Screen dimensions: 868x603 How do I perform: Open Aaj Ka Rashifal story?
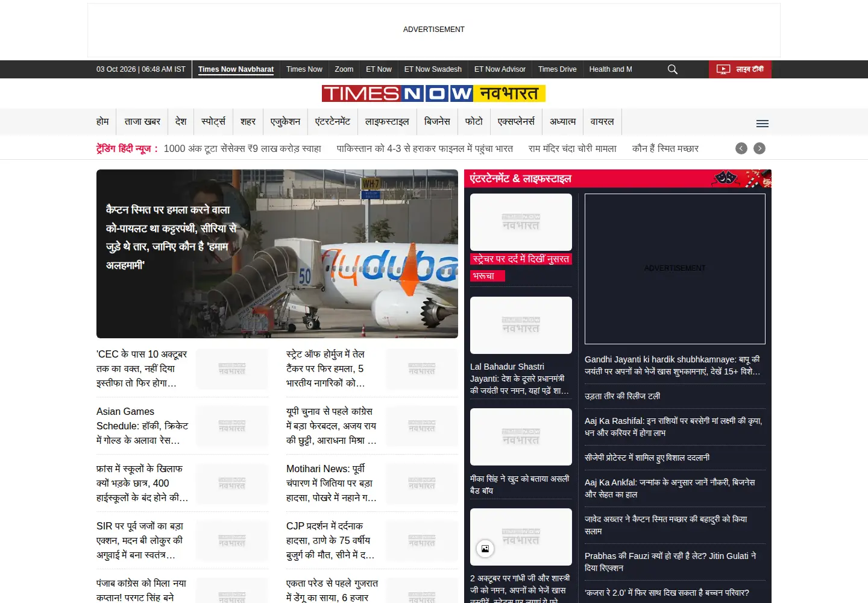pyautogui.click(x=675, y=427)
